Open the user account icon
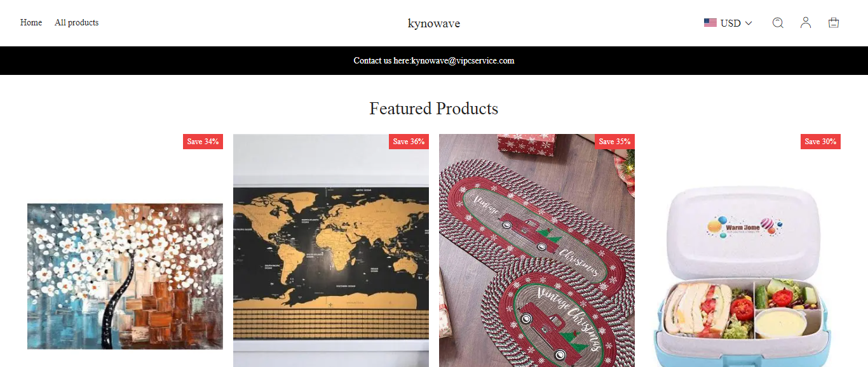 tap(806, 23)
